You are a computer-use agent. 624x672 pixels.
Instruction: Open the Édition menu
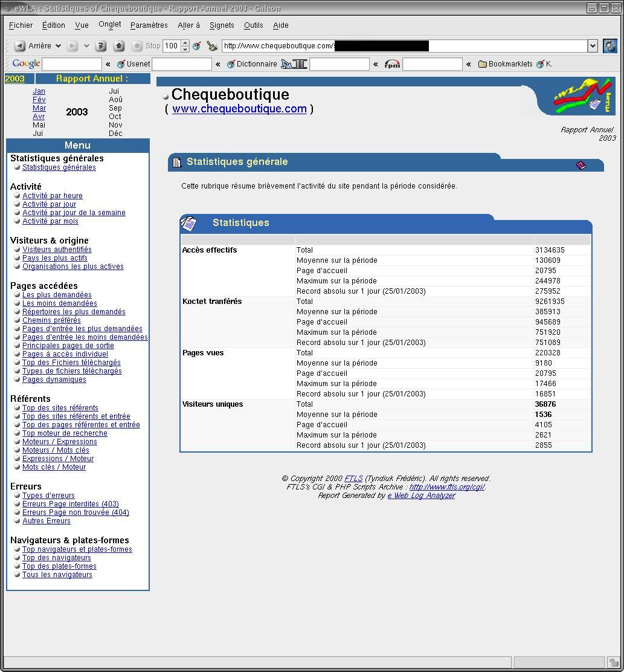click(x=54, y=25)
